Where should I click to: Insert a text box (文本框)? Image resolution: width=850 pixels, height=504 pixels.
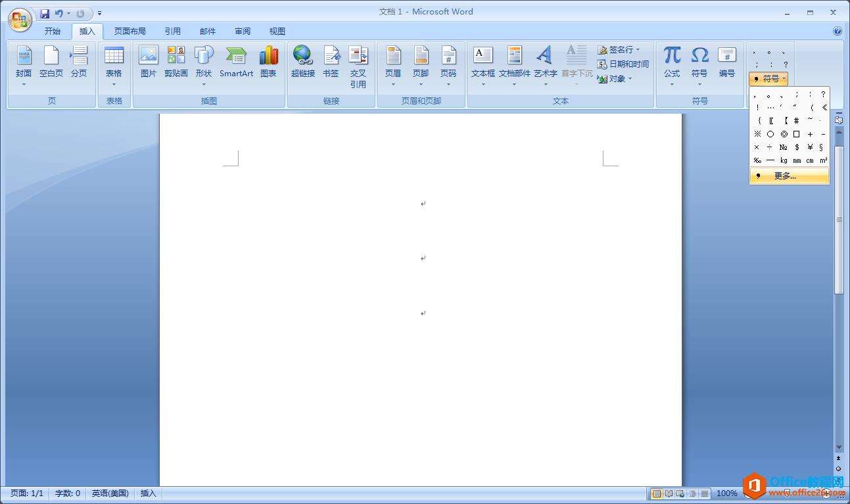[483, 66]
